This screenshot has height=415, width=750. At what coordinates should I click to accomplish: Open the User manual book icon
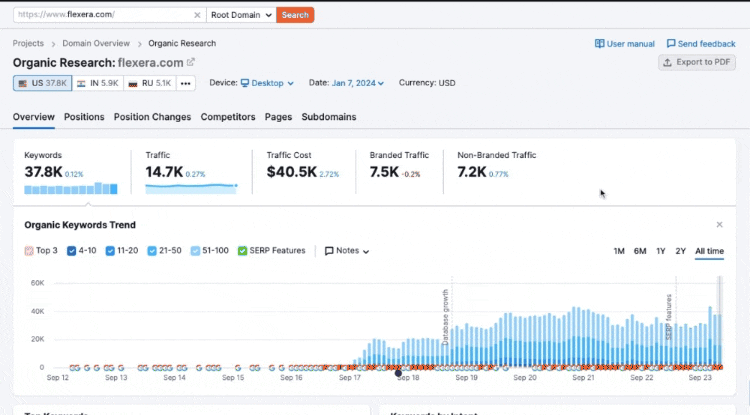pyautogui.click(x=599, y=44)
